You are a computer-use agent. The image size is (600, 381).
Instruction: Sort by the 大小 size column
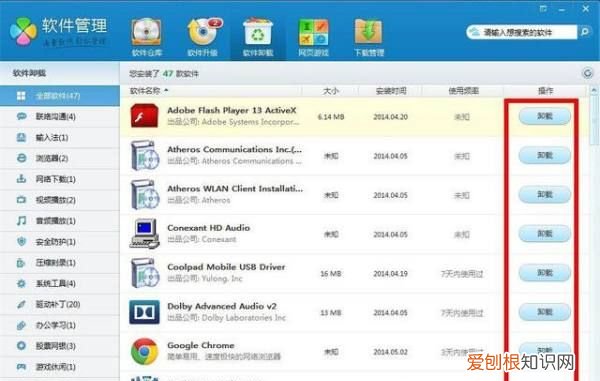pyautogui.click(x=331, y=91)
